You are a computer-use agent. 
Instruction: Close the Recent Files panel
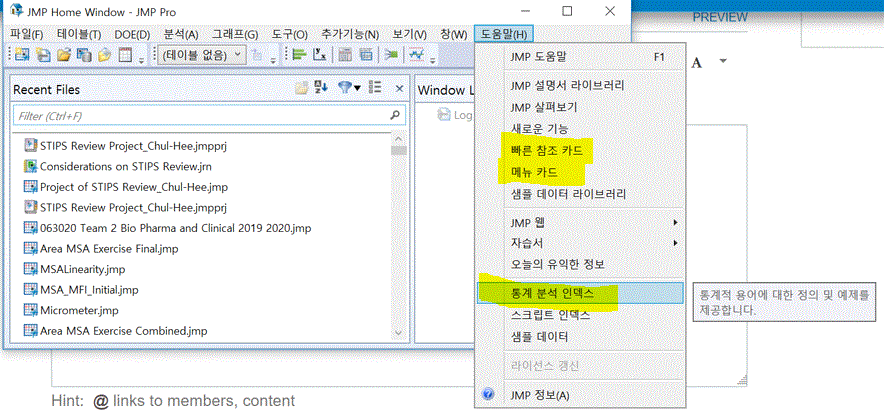(399, 88)
